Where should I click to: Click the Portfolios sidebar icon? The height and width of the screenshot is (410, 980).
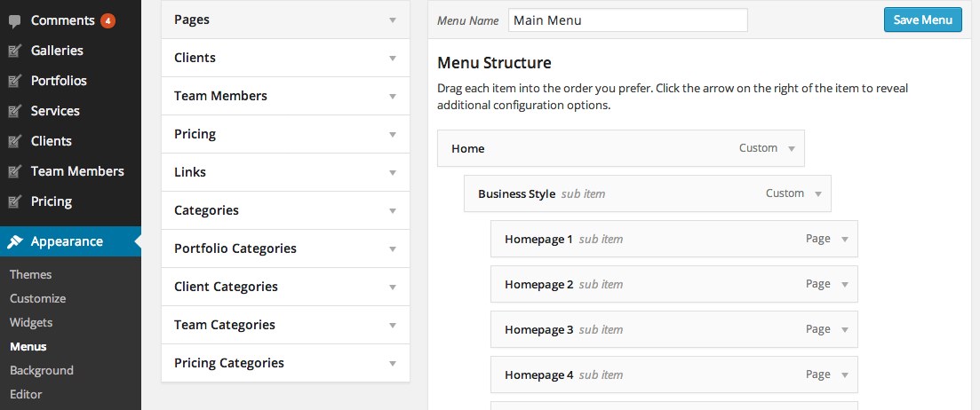point(15,81)
